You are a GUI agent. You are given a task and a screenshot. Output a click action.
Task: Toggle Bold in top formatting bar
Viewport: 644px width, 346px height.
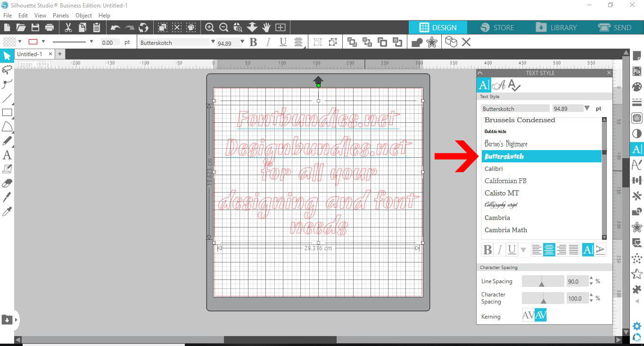tap(254, 42)
